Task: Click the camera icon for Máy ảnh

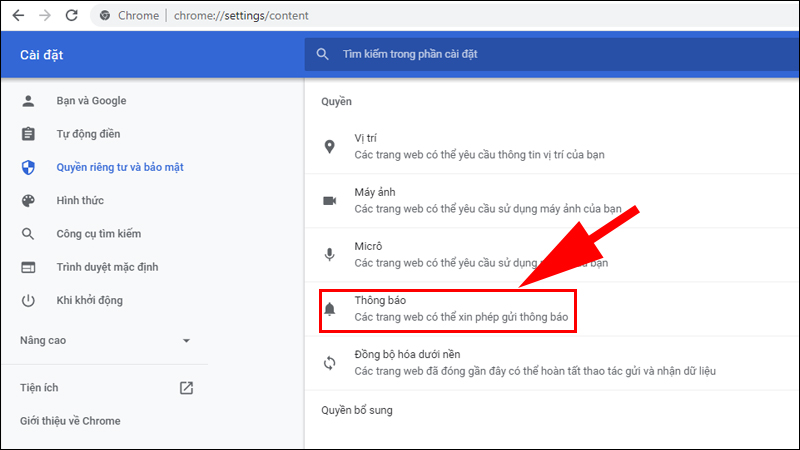Action: 330,201
